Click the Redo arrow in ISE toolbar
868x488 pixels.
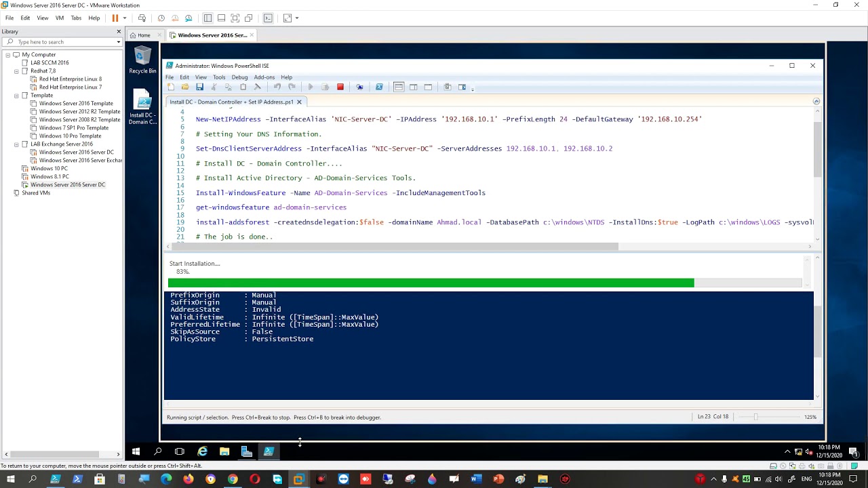tap(292, 87)
